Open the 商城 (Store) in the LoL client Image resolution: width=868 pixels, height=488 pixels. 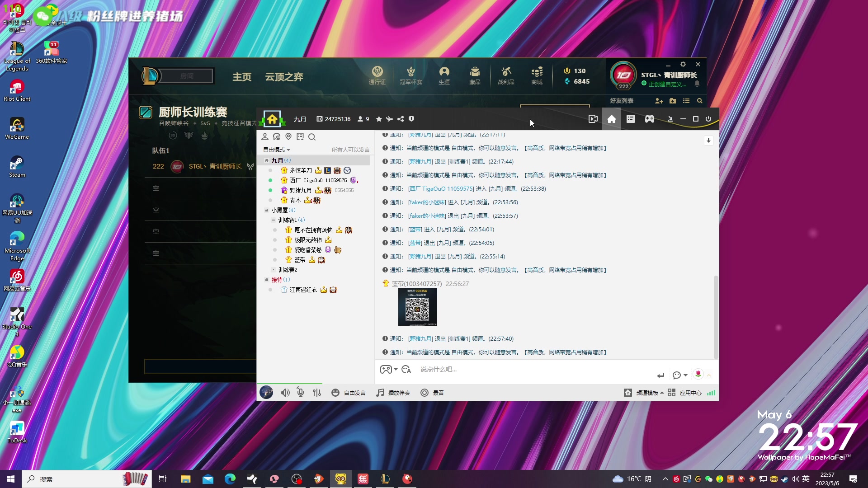(537, 75)
